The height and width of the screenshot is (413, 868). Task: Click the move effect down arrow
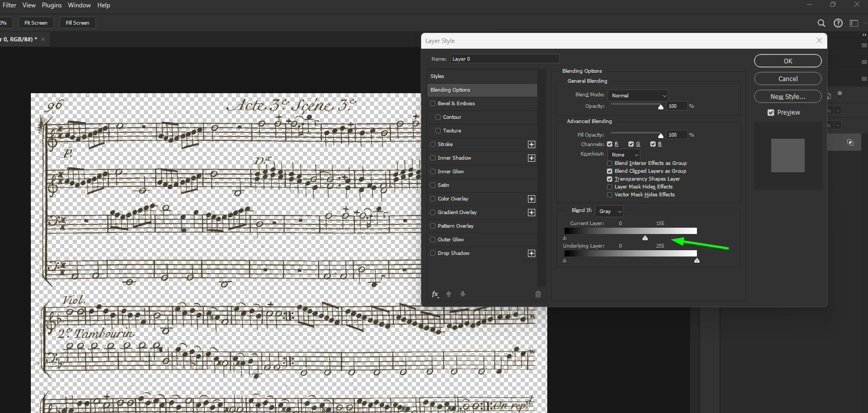point(463,294)
